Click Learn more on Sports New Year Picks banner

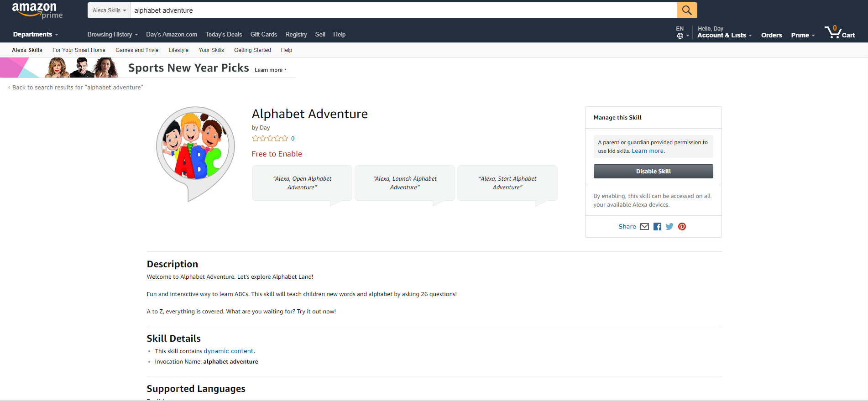tap(270, 70)
